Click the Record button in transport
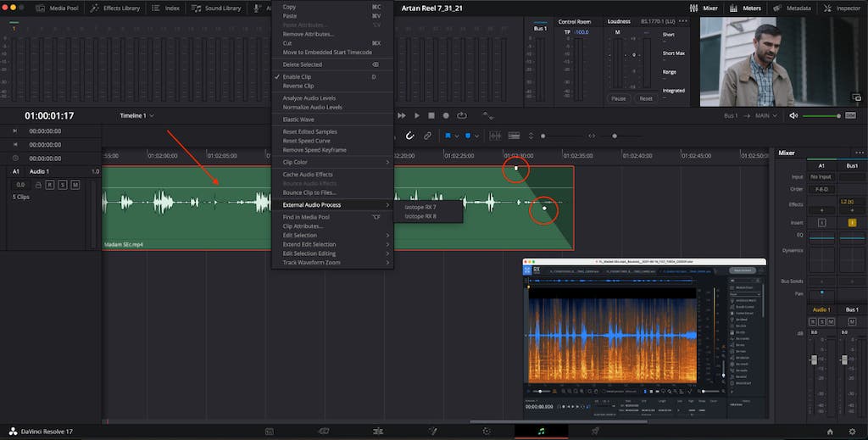Viewport: 868px width, 440px height. 446,115
